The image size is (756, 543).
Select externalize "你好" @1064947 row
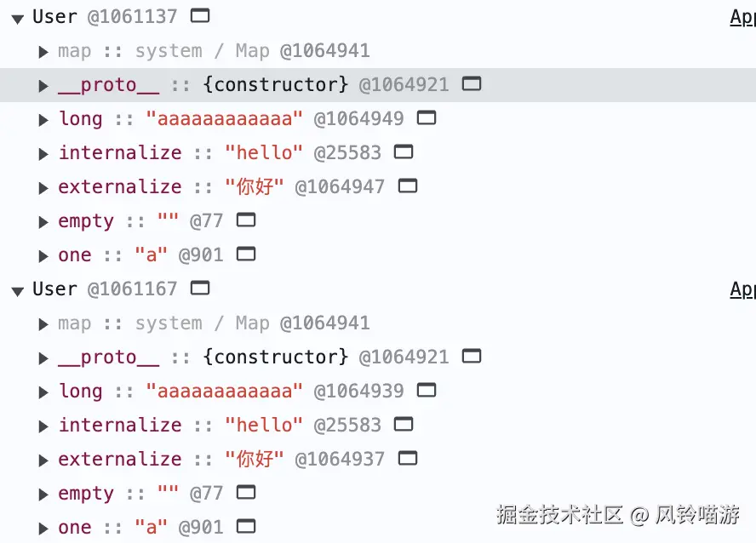tap(170, 187)
